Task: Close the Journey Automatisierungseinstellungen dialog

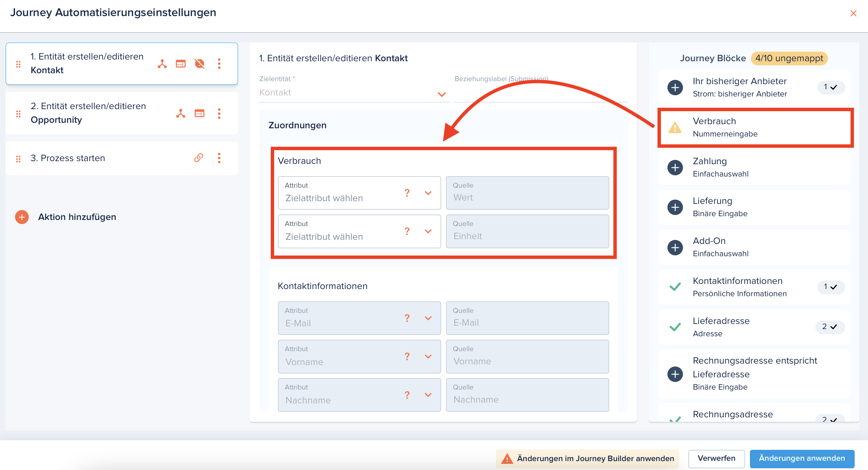Action: point(853,13)
